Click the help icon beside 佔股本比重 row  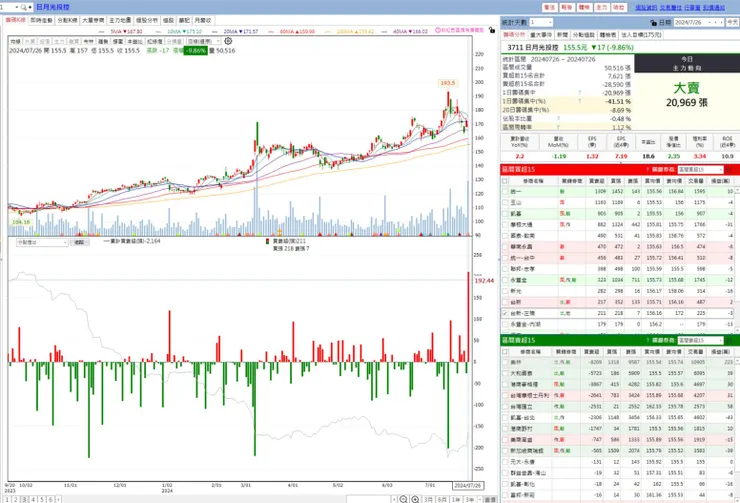(558, 118)
